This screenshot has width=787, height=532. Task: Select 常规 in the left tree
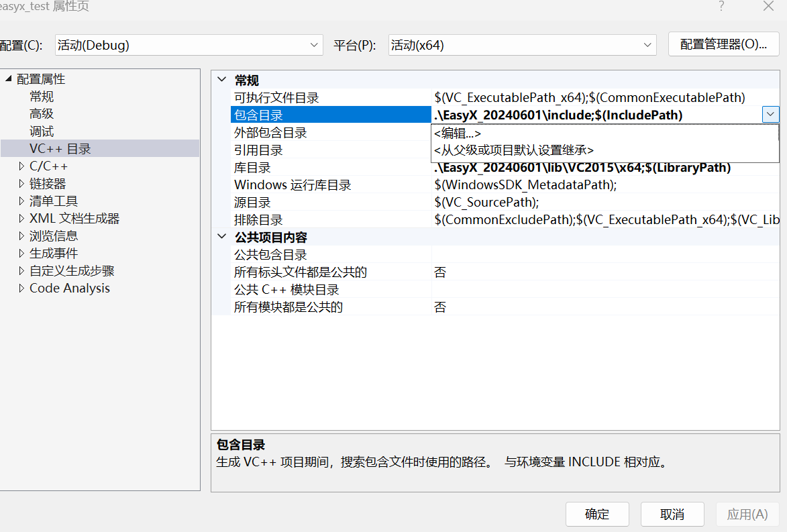point(42,97)
